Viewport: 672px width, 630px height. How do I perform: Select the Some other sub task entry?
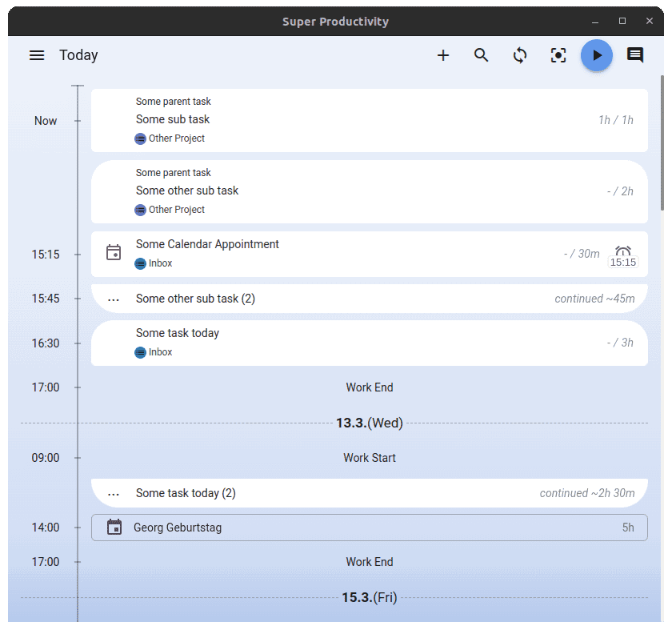[x=370, y=191]
